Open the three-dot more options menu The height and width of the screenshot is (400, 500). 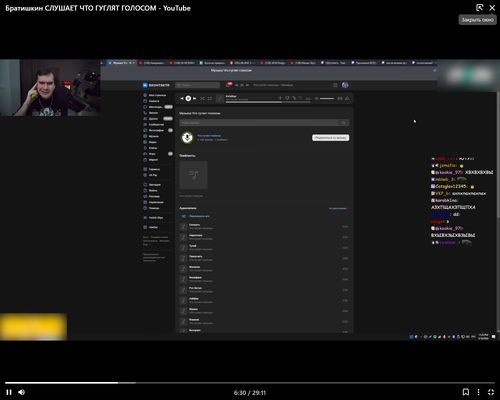(478, 392)
